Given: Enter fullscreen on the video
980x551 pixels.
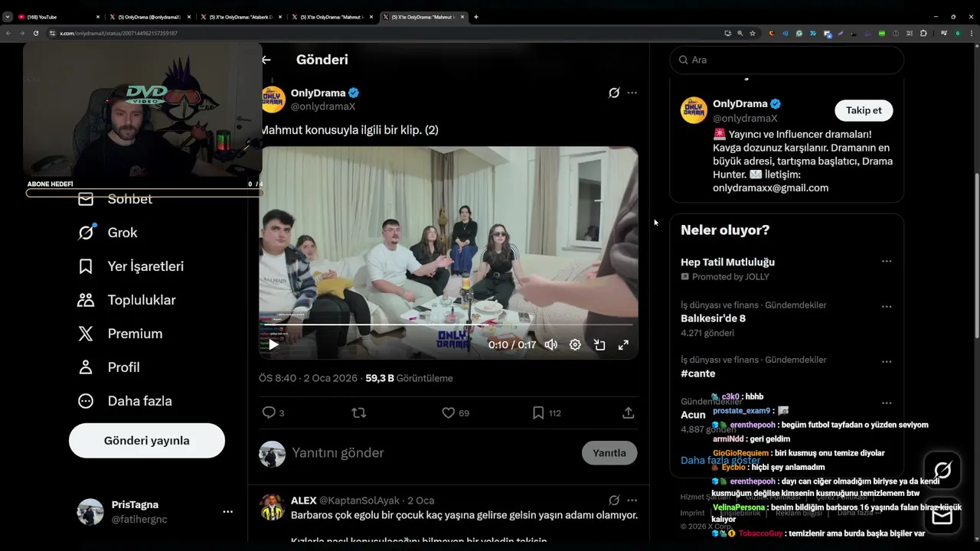Looking at the screenshot, I should coord(623,345).
